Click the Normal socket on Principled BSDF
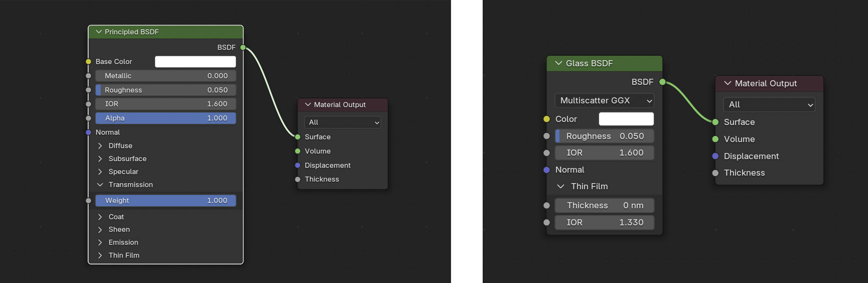The height and width of the screenshot is (283, 868). [88, 132]
